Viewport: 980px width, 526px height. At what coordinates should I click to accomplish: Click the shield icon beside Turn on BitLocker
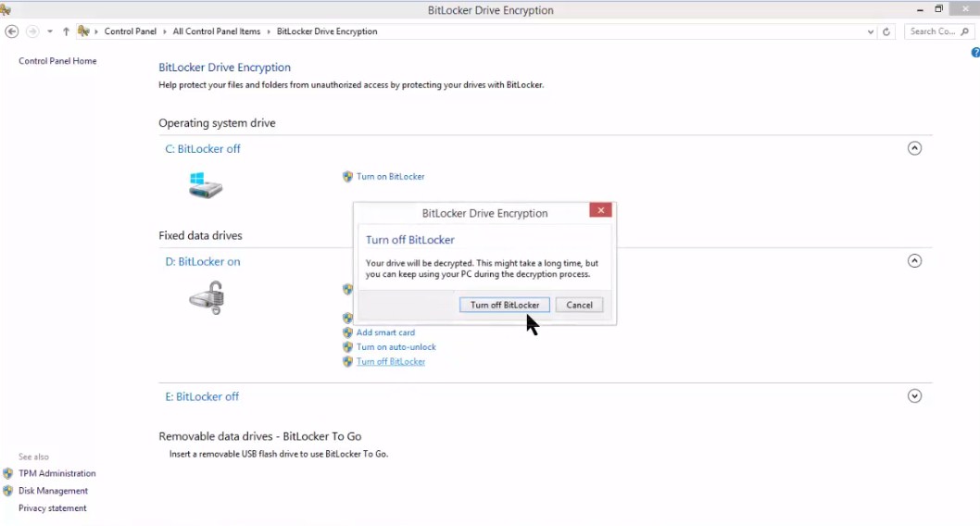coord(347,177)
